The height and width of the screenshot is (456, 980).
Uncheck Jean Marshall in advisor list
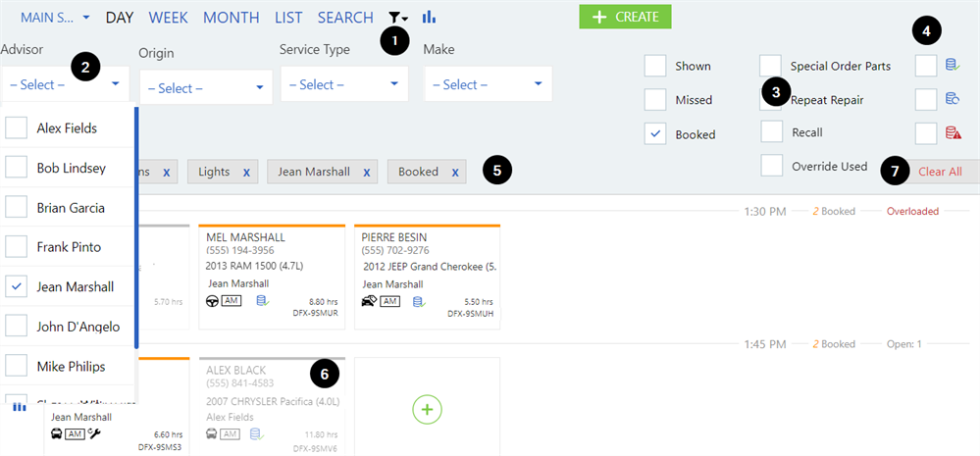point(17,287)
